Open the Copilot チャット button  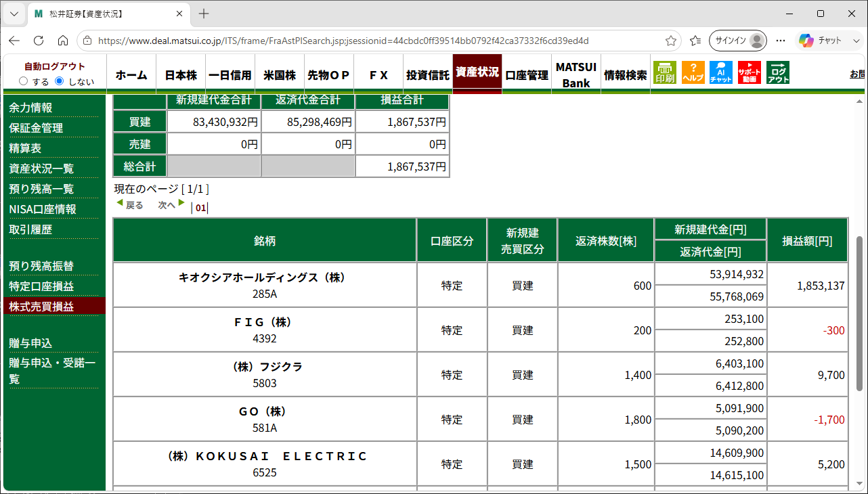tap(820, 41)
